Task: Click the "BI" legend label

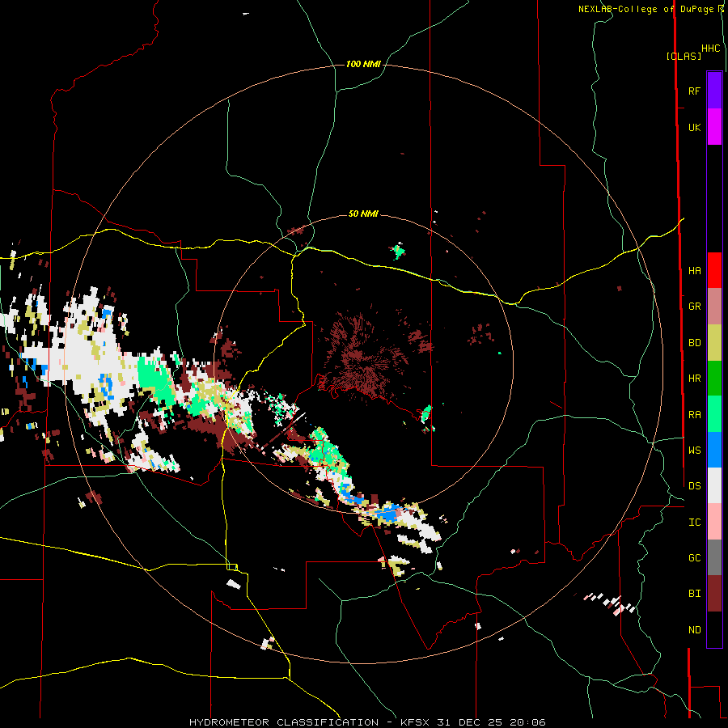Action: (694, 594)
